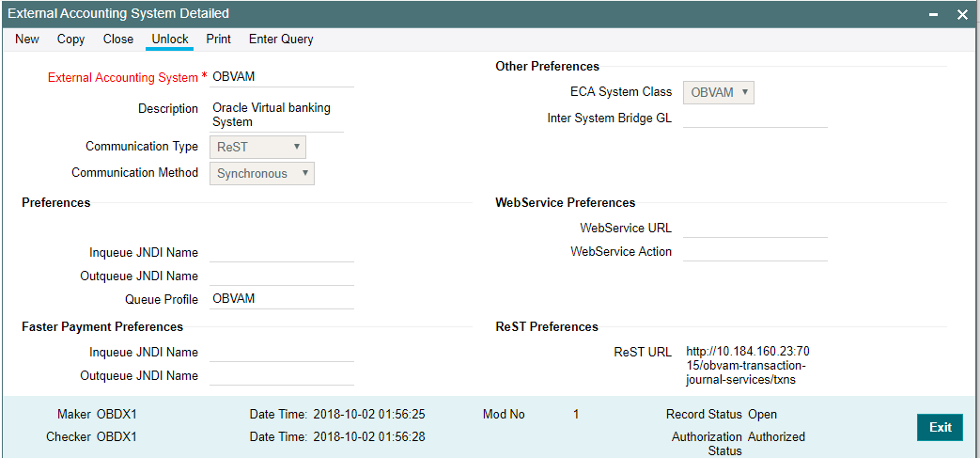Click the New menu item
Viewport: 980px width, 458px height.
(x=27, y=39)
